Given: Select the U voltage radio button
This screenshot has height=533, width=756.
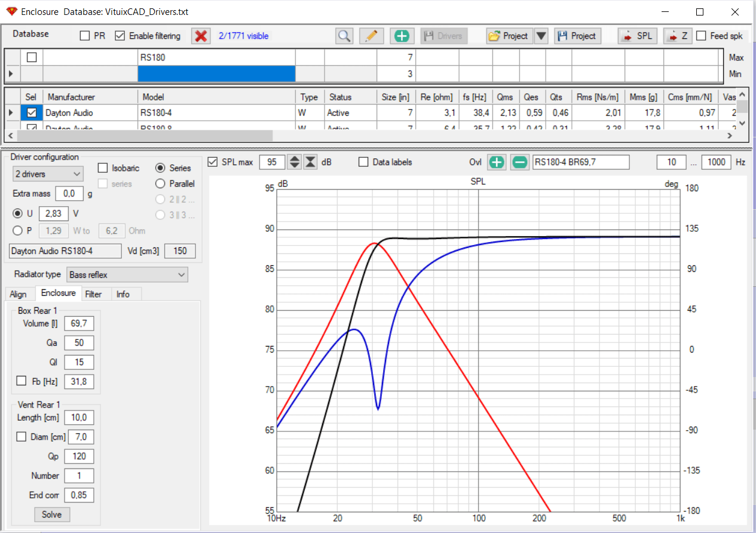Looking at the screenshot, I should tap(17, 213).
